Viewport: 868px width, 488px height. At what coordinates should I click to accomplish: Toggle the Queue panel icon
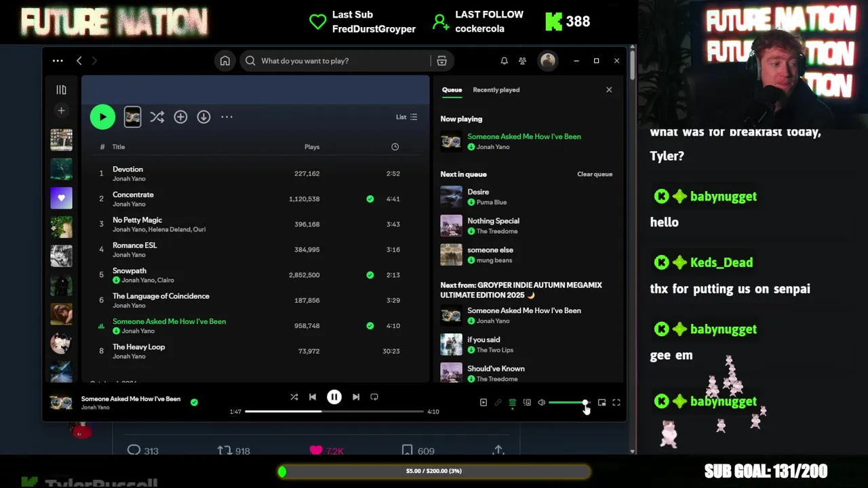pyautogui.click(x=513, y=403)
